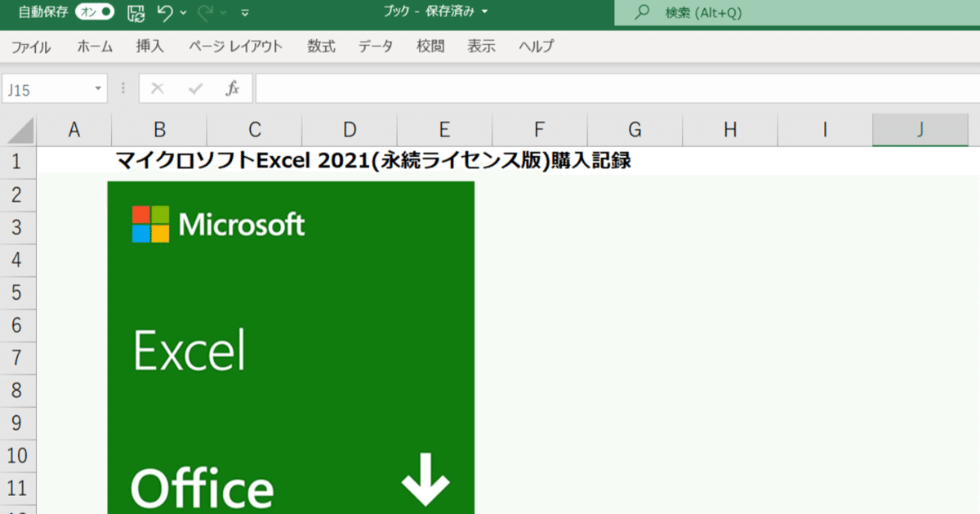This screenshot has height=514, width=980.
Task: Switch to the ページ レイアウト tab
Action: pos(236,47)
